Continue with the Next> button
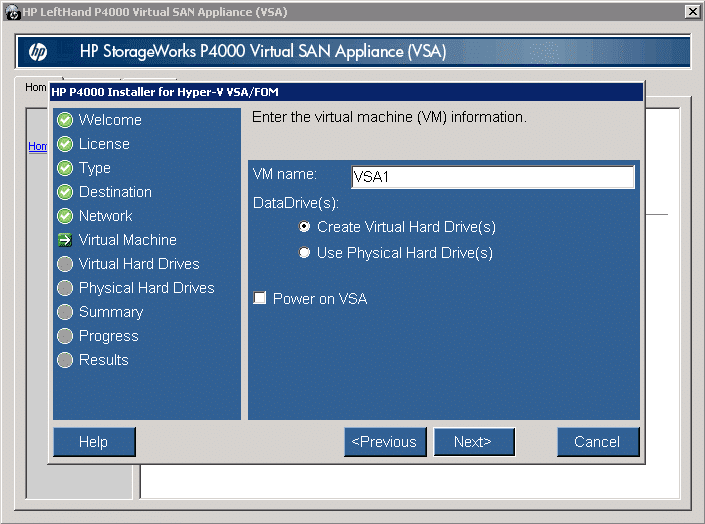Viewport: 705px width, 524px height. (474, 442)
